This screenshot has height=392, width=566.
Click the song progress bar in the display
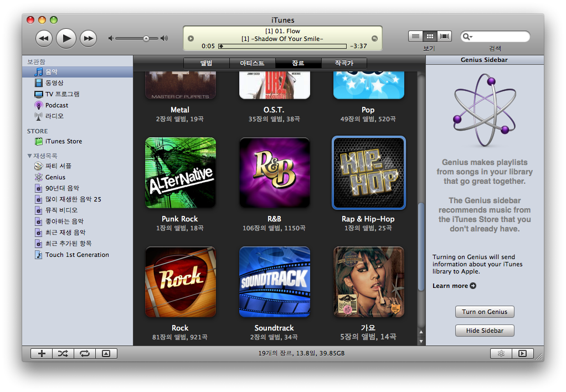[282, 46]
